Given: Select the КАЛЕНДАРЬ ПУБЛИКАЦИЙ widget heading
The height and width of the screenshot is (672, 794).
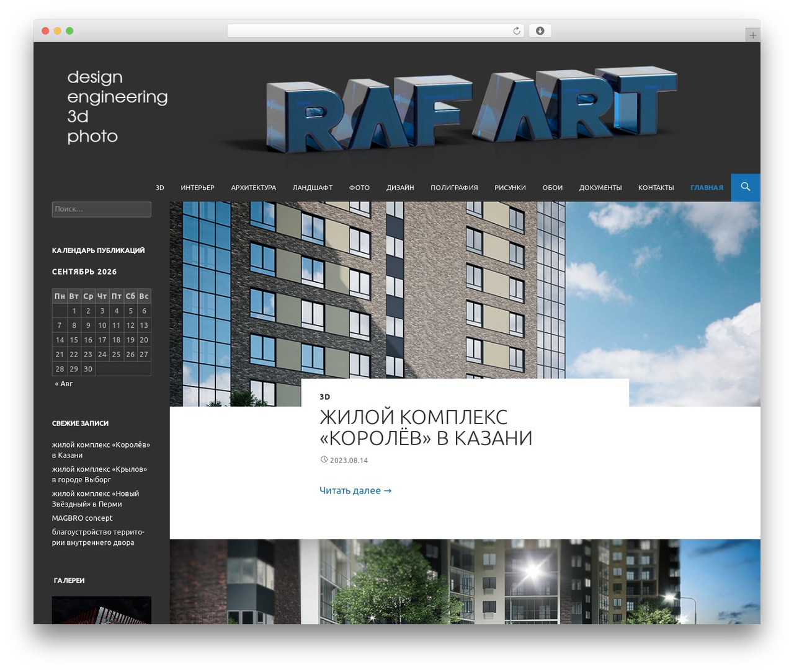Looking at the screenshot, I should click(x=99, y=250).
